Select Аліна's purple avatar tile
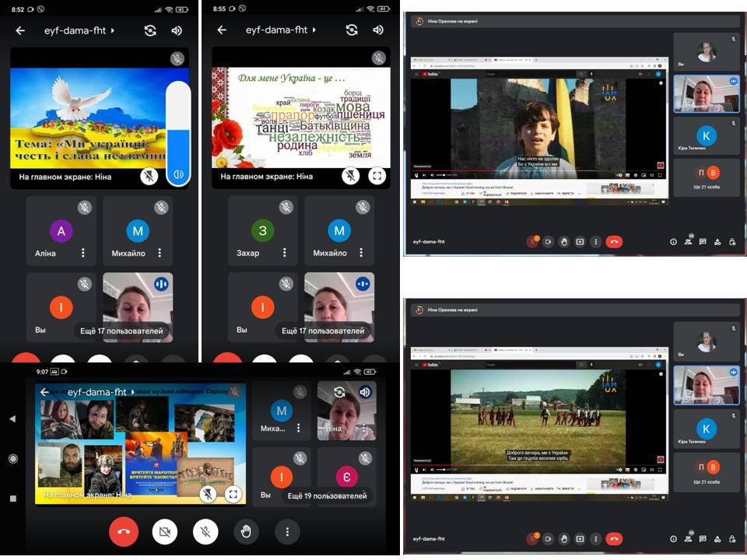The image size is (747, 560). (x=61, y=231)
